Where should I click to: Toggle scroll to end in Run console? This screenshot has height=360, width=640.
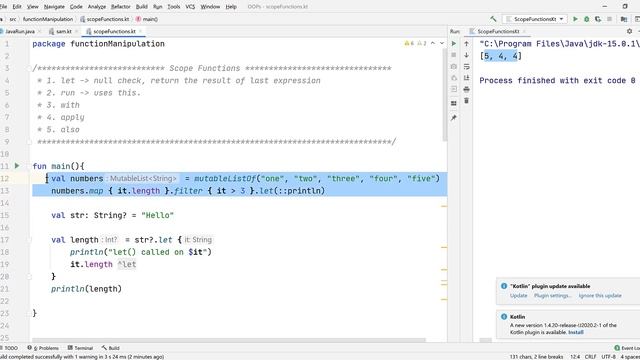[467, 78]
